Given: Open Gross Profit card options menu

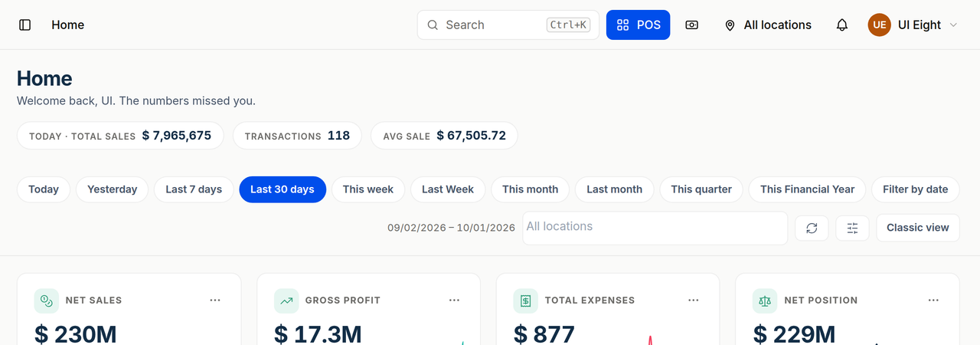Looking at the screenshot, I should pos(455,301).
